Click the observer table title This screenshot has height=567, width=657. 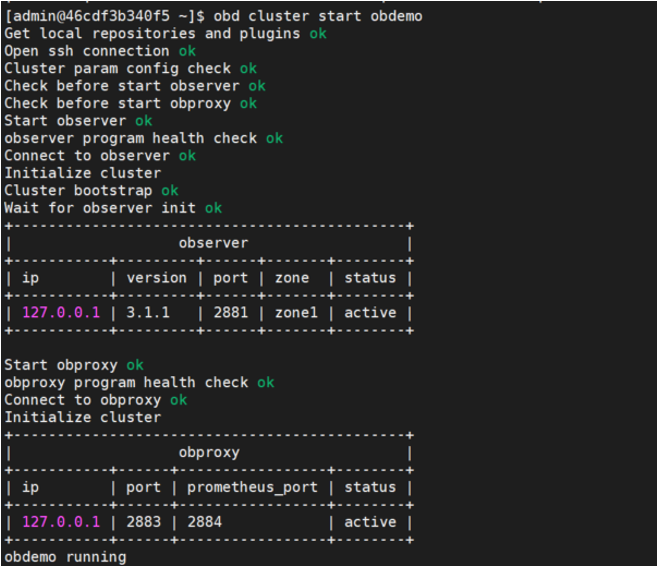pos(213,243)
